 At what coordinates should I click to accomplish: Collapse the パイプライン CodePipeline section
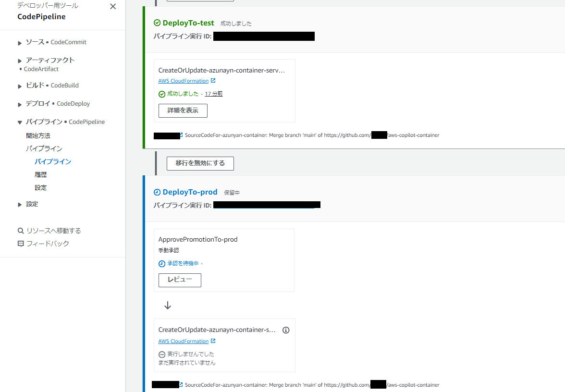(x=20, y=122)
